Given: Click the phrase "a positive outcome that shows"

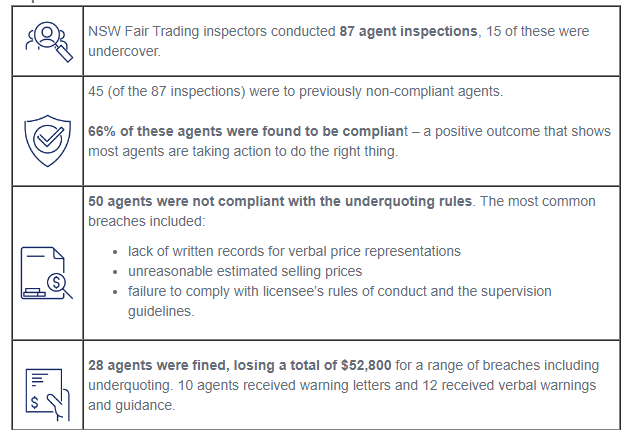Looking at the screenshot, I should click(472, 132).
